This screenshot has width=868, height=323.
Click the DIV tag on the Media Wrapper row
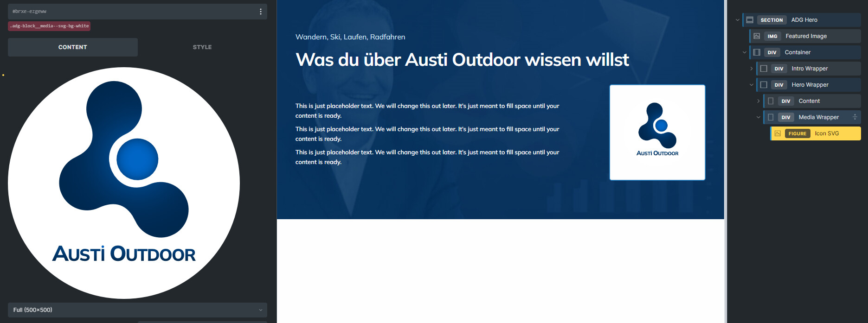[x=786, y=117]
